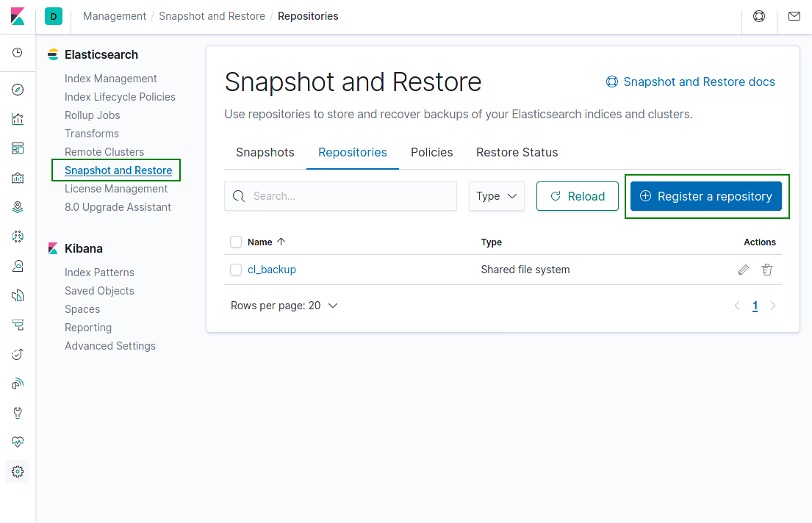
Task: Open the Snapshot and Restore docs link
Action: coord(690,82)
